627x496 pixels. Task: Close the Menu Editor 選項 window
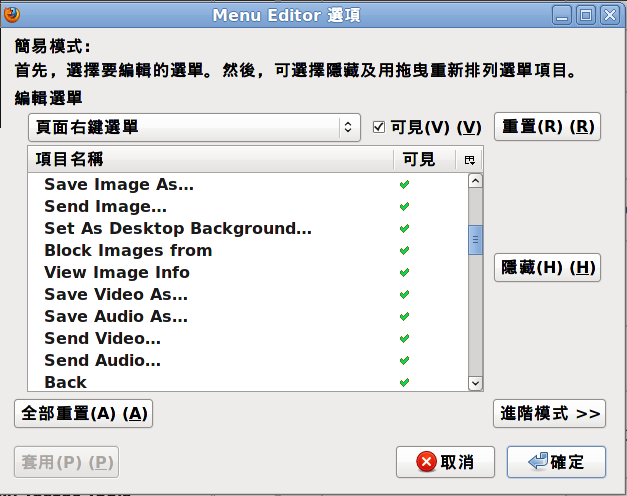coord(610,15)
